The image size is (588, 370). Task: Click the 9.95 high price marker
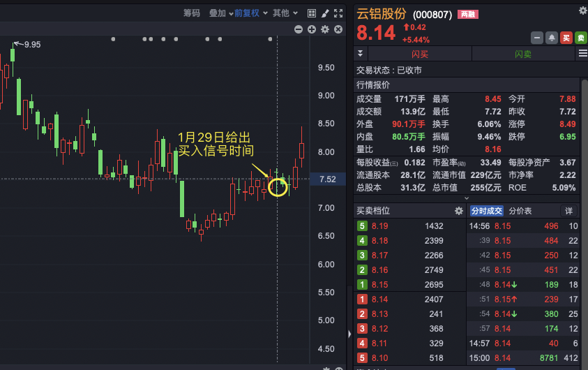pos(32,45)
